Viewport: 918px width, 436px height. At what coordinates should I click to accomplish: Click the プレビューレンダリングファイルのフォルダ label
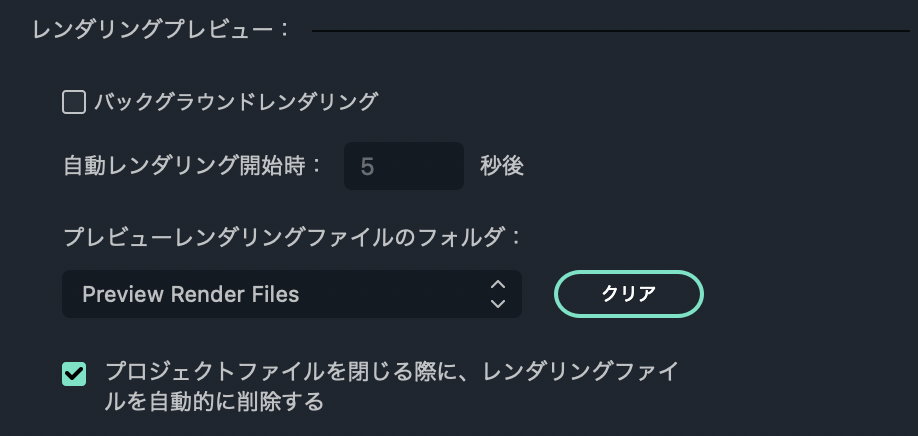pos(292,238)
